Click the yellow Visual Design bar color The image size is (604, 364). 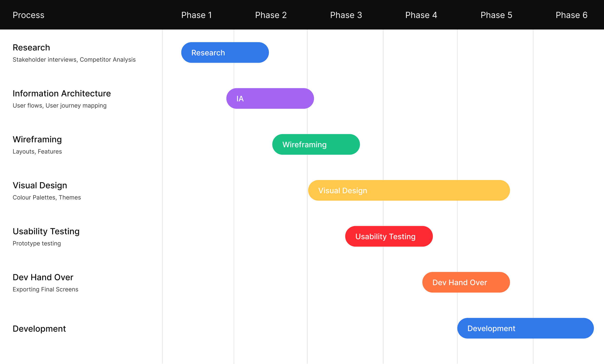point(409,190)
